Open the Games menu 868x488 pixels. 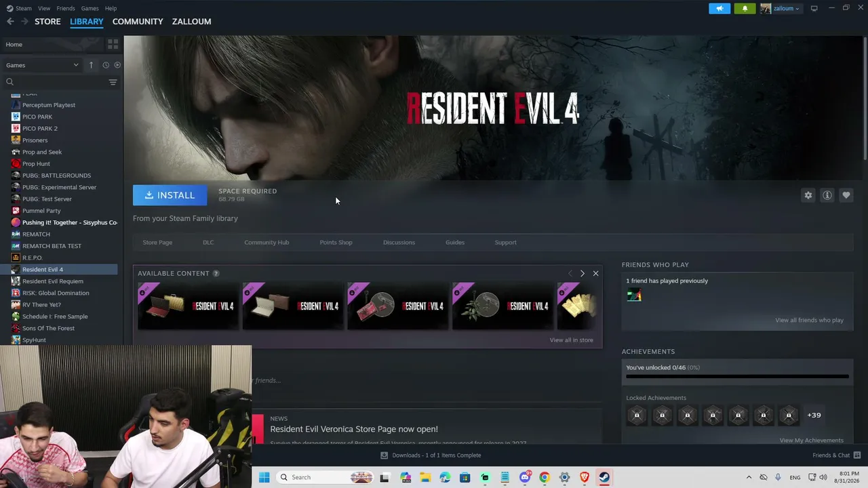point(90,8)
